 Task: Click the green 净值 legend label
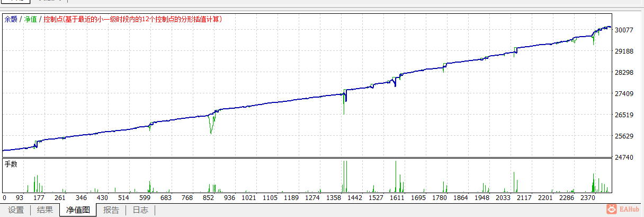[x=31, y=19]
